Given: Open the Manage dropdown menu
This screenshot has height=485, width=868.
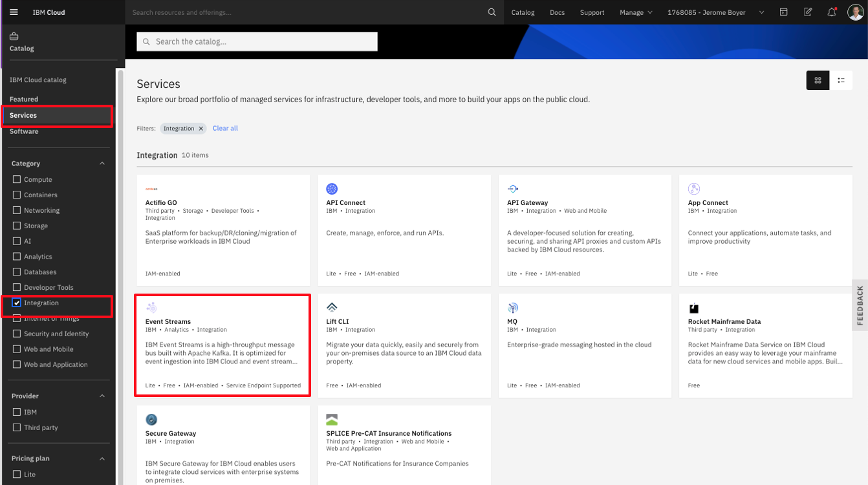Looking at the screenshot, I should pos(636,12).
